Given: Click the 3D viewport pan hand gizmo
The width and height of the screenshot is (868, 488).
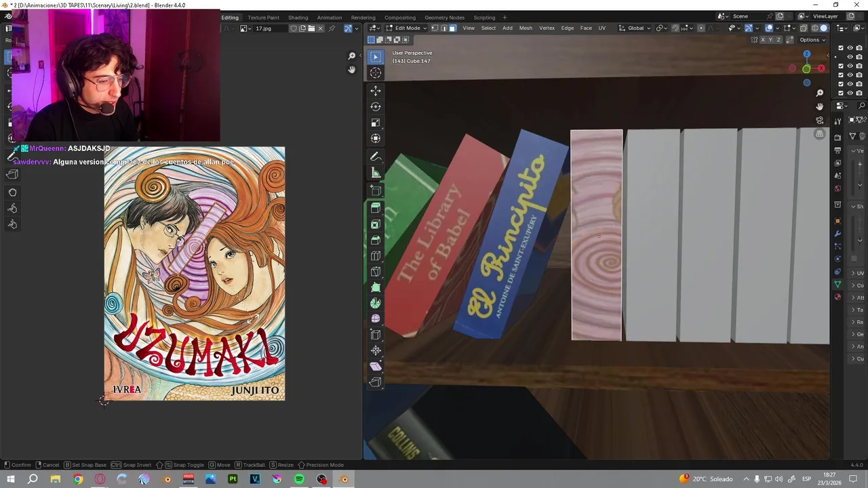Looking at the screenshot, I should [x=819, y=106].
